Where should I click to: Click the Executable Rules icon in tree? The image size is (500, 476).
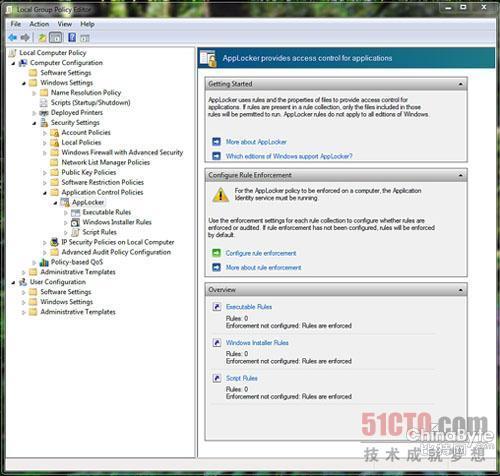coord(76,212)
